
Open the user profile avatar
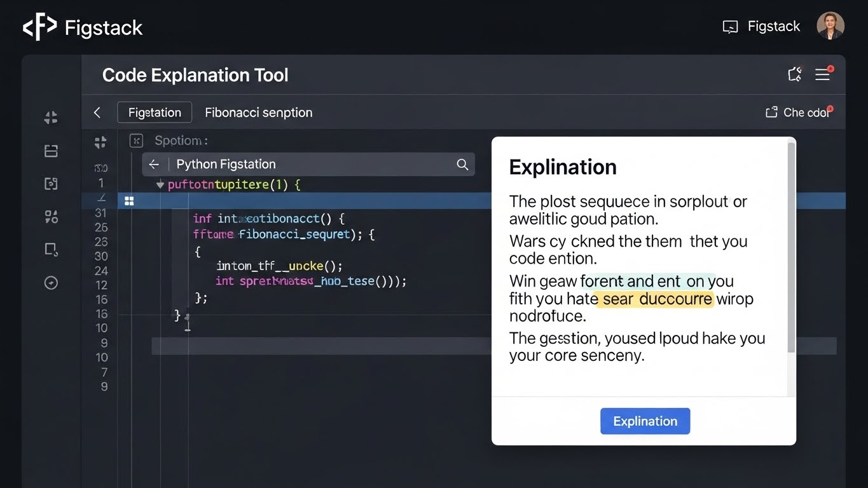coord(830,26)
